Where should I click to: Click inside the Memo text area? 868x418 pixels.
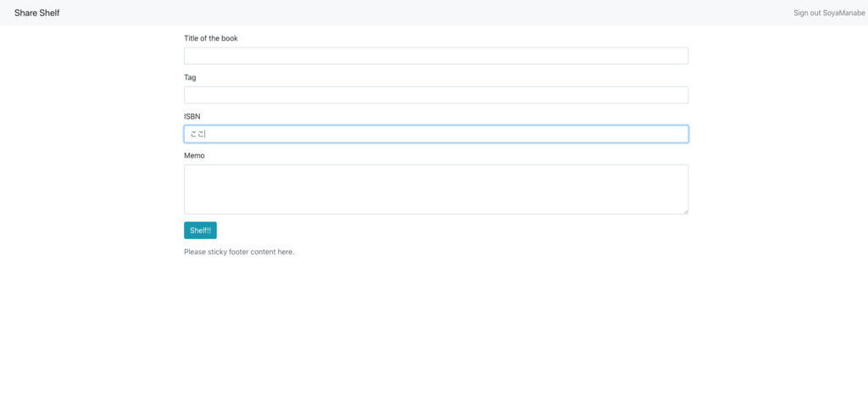point(437,189)
